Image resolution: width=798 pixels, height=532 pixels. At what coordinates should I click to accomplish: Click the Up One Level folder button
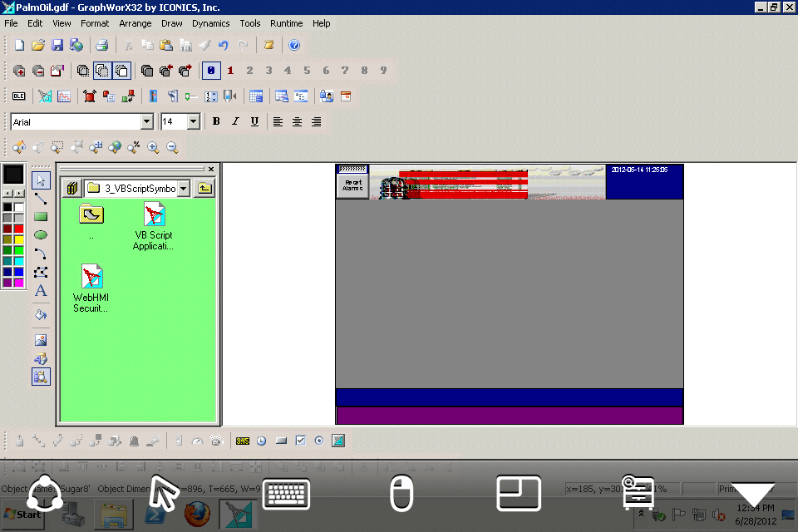tap(204, 189)
